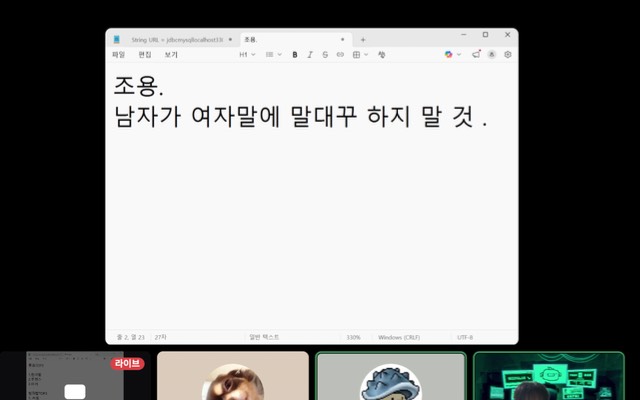Insert a hyperlink with the link icon
This screenshot has width=640, height=400.
340,55
